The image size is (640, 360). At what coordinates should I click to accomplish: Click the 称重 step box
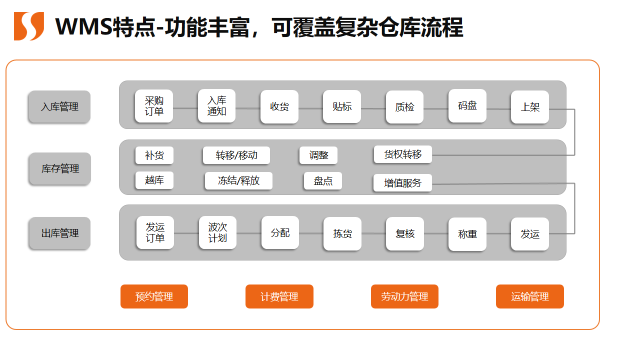click(467, 234)
